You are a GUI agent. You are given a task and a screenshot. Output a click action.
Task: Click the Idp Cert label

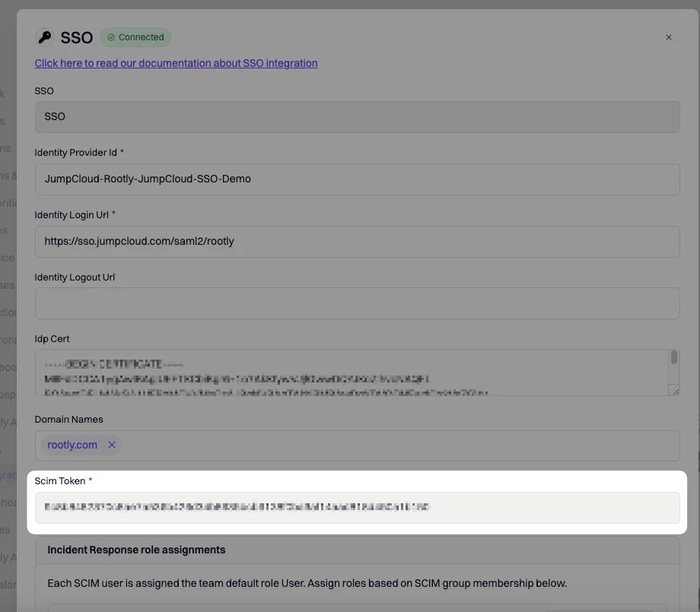tap(52, 339)
